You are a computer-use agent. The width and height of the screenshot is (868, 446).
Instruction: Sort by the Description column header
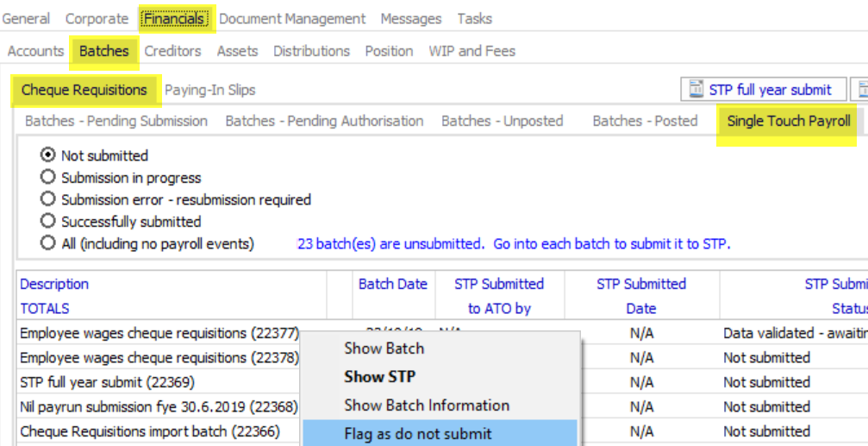(54, 284)
